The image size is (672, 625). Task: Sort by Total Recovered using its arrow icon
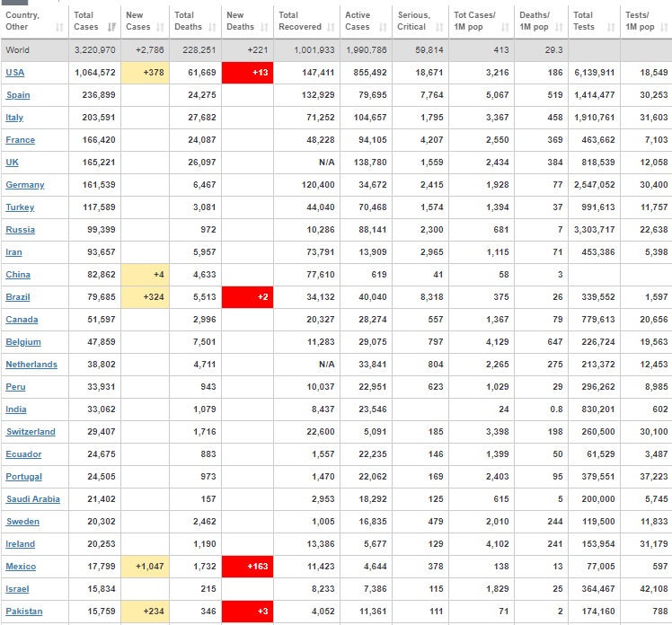tap(331, 27)
